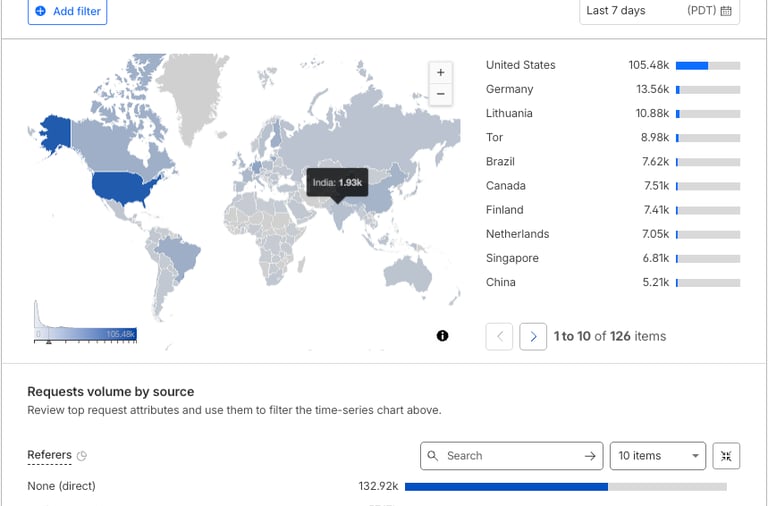
Task: Click the 105.48k value for United States
Action: coord(648,65)
